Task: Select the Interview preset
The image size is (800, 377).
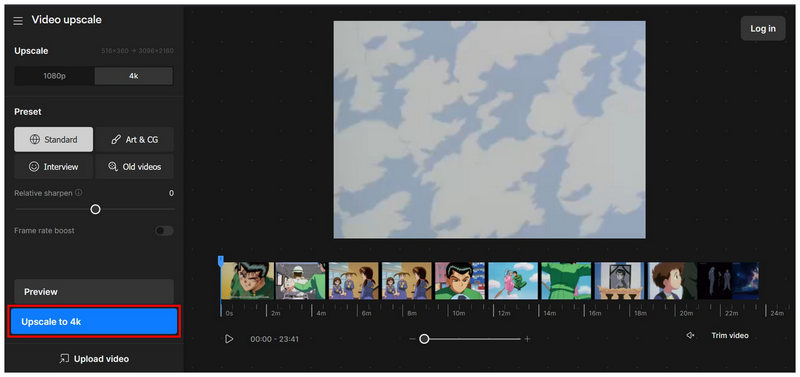Action: pyautogui.click(x=54, y=167)
